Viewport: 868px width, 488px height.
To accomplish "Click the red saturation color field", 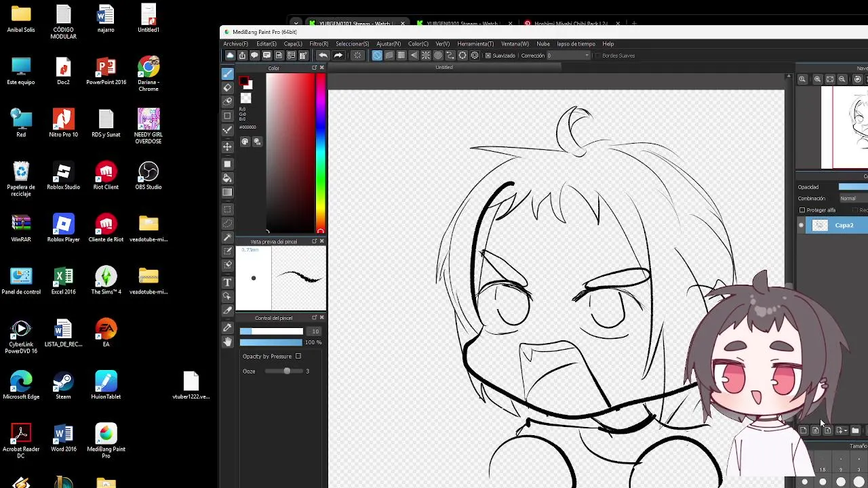I will tap(290, 152).
